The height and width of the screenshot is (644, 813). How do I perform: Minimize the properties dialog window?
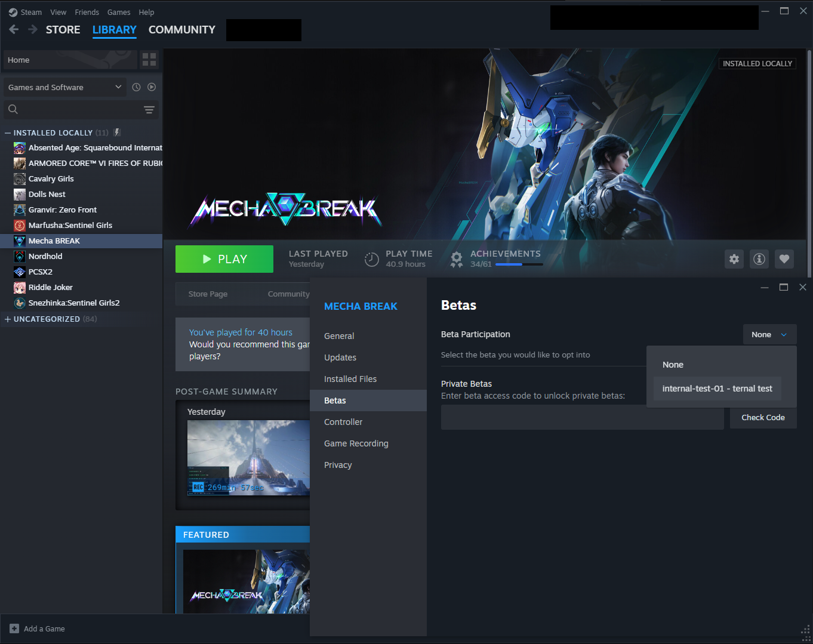point(765,287)
